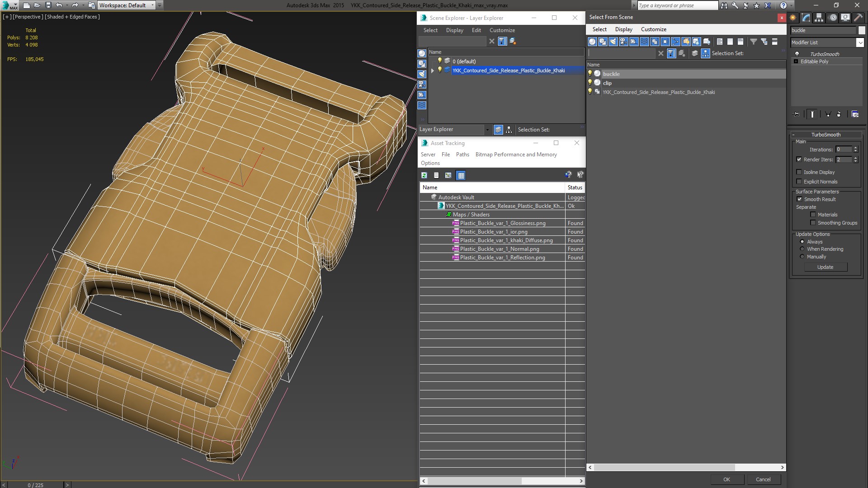Expand YKK_Contoured layer in Layer Explorer
This screenshot has width=868, height=488.
[x=433, y=70]
